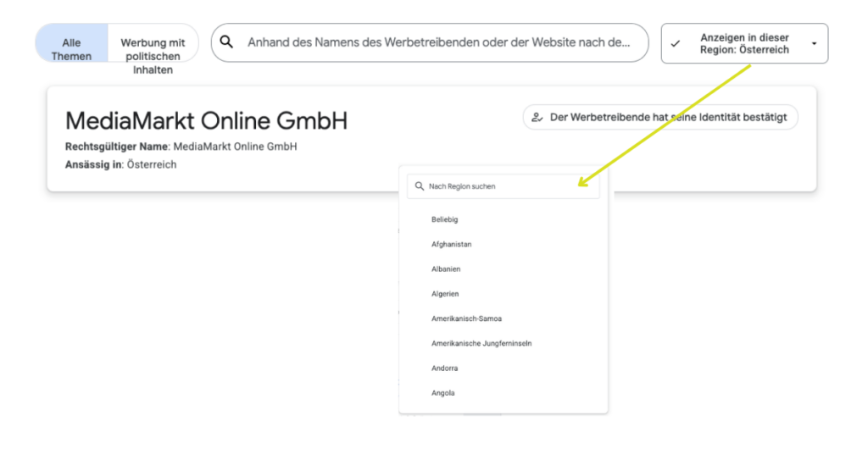Open the Anzeigen in dieser Region dropdown
The width and height of the screenshot is (868, 454).
[744, 43]
